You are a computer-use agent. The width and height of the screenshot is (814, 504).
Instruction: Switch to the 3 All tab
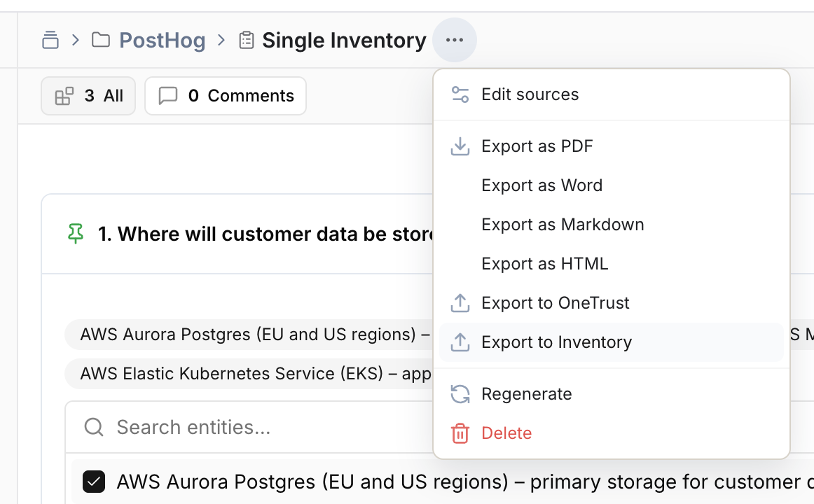click(88, 96)
